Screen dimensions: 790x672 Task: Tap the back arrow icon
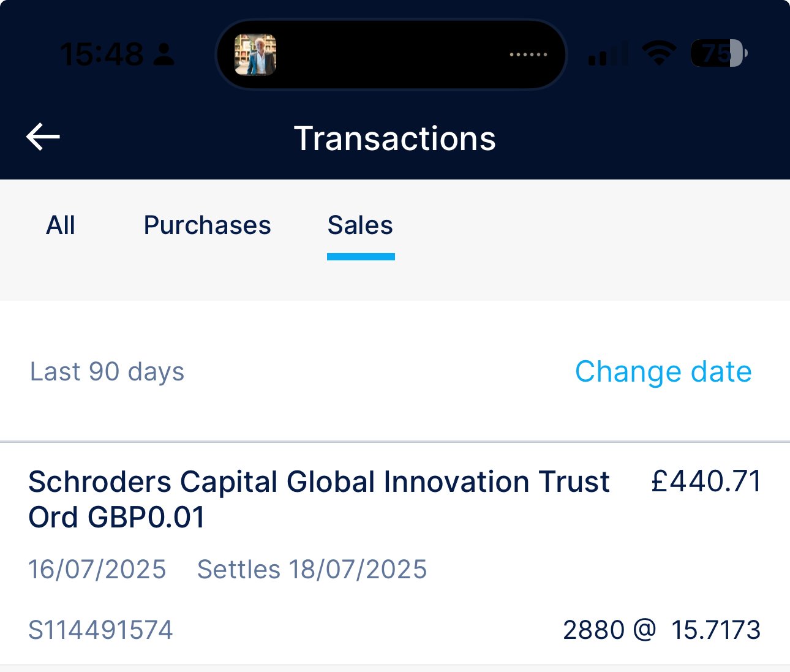(43, 137)
